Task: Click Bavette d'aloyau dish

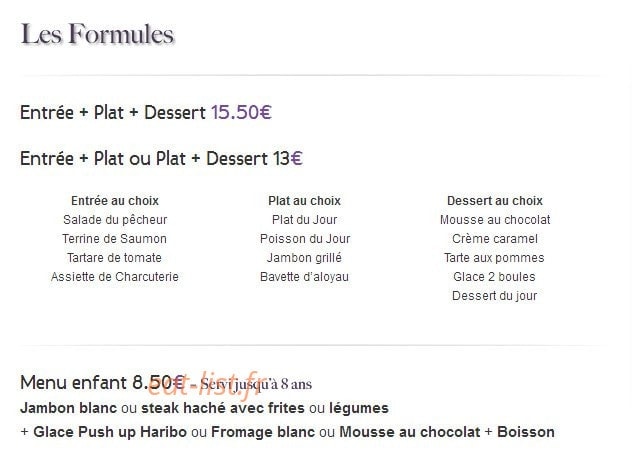Action: [x=305, y=277]
